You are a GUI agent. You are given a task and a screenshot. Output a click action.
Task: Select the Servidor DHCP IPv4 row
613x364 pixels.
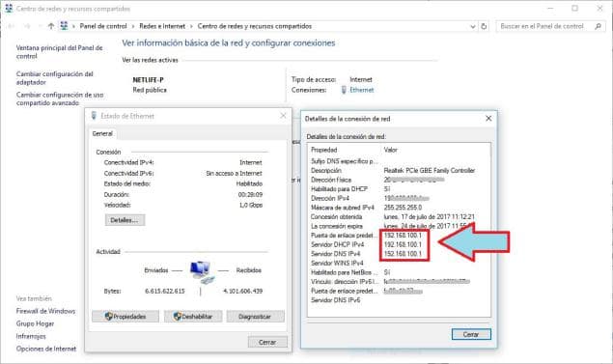(399, 244)
